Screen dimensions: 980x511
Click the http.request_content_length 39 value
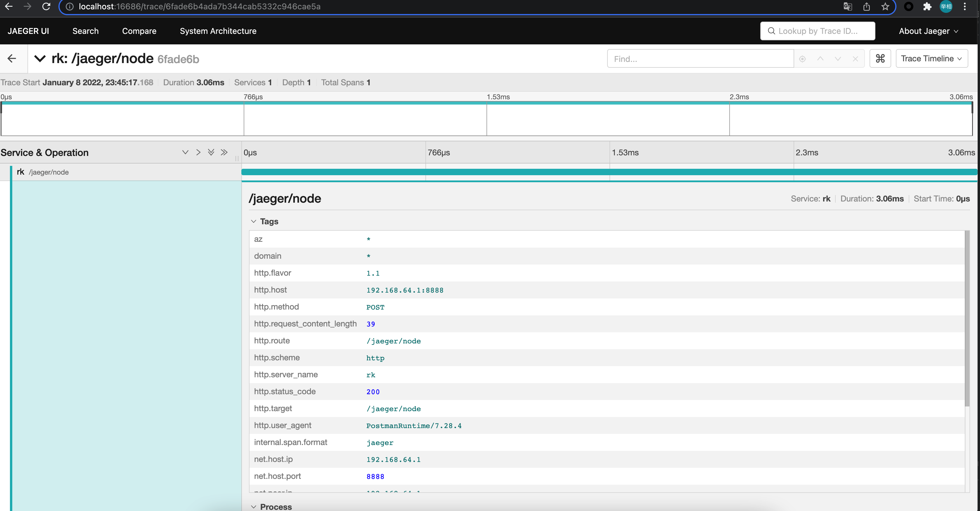point(370,324)
